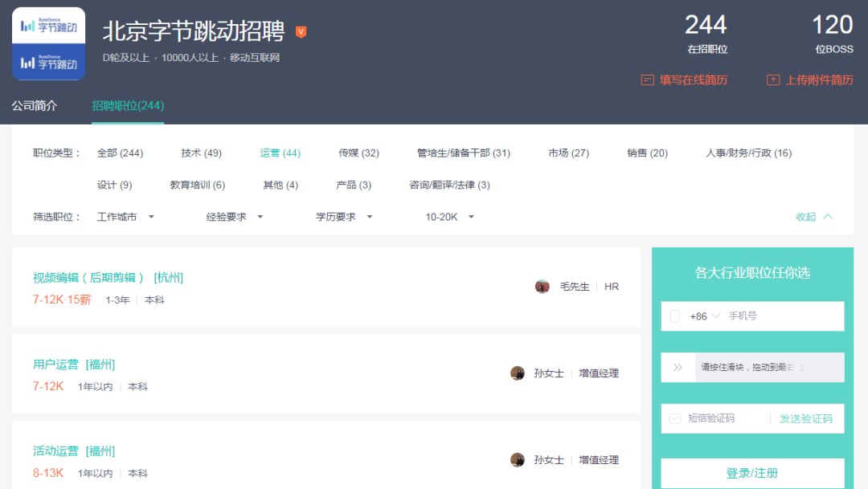
Task: Focus the 手机号 input field
Action: point(753,316)
